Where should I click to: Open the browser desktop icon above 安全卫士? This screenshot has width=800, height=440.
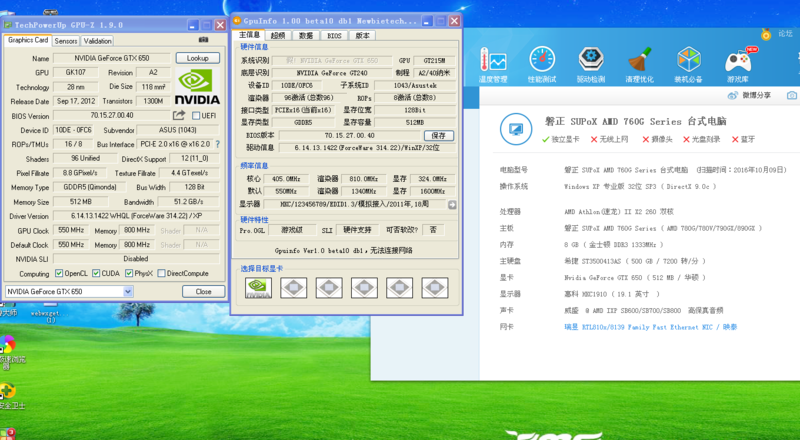[9, 352]
